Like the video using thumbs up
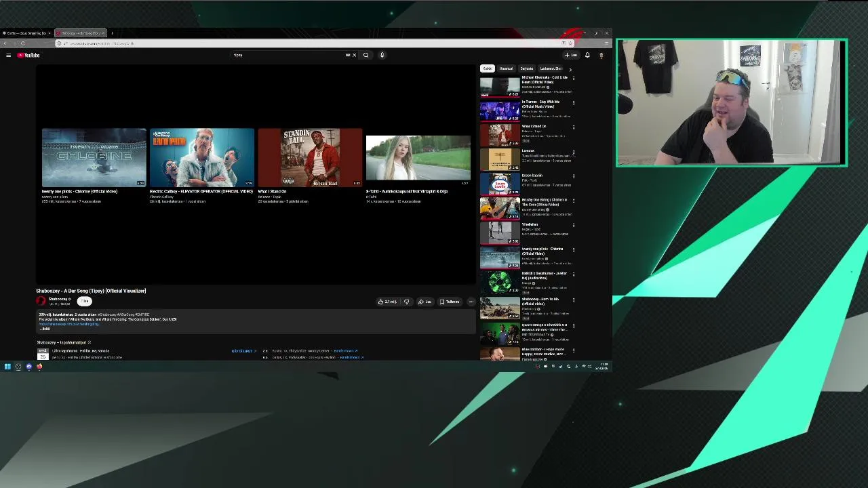The height and width of the screenshot is (488, 868). pos(387,302)
